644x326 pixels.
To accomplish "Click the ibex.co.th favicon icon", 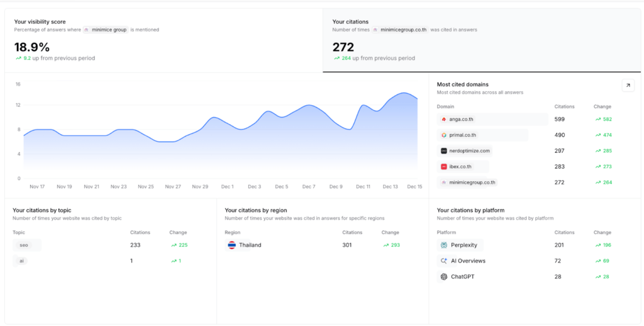I will tap(443, 167).
